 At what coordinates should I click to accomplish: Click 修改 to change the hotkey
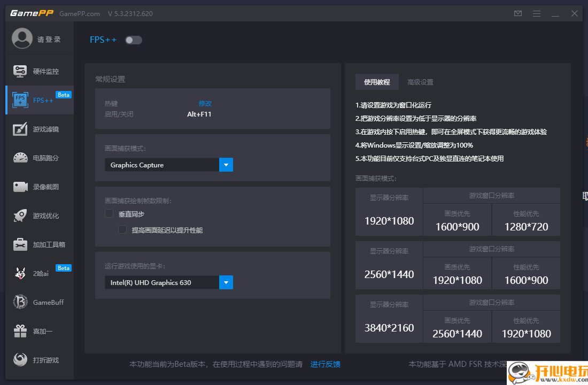(205, 103)
